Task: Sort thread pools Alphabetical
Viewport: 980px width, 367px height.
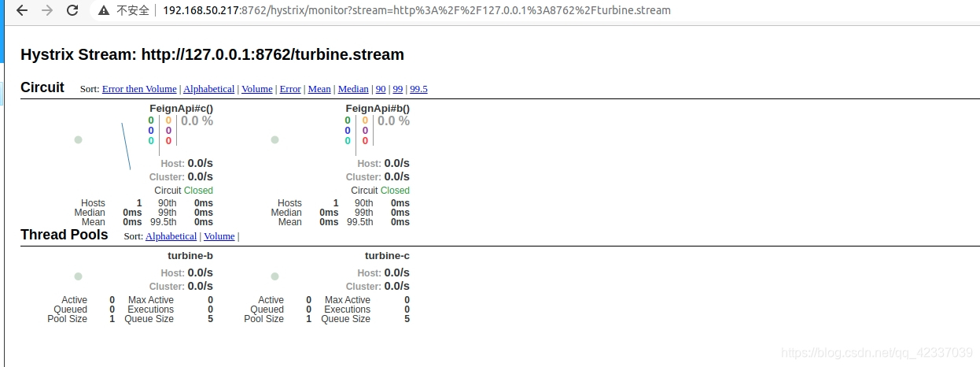Action: 171,236
